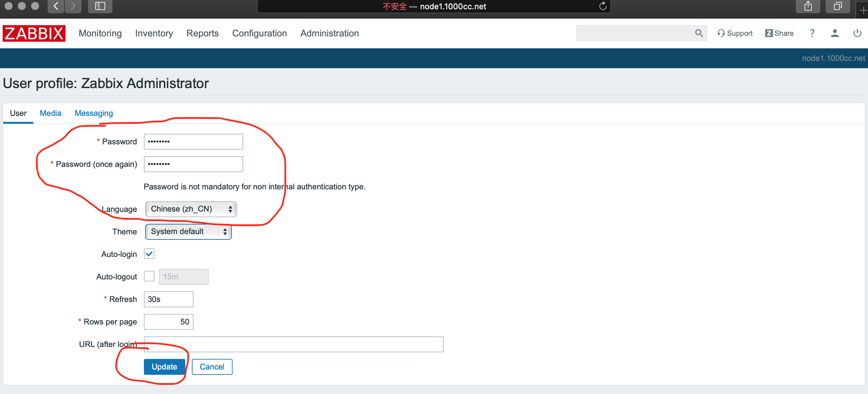Enable the Auto-logout checkbox
868x394 pixels.
click(x=149, y=276)
